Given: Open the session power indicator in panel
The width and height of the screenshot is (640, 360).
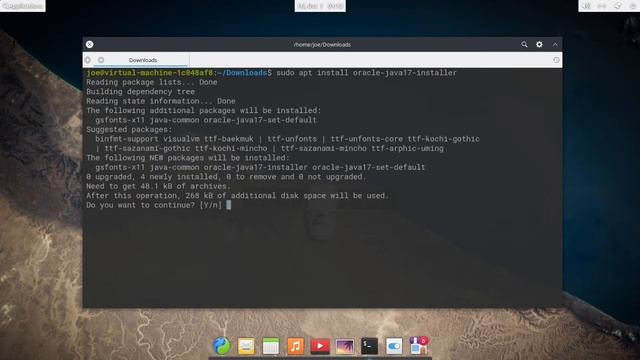Looking at the screenshot, I should 633,6.
